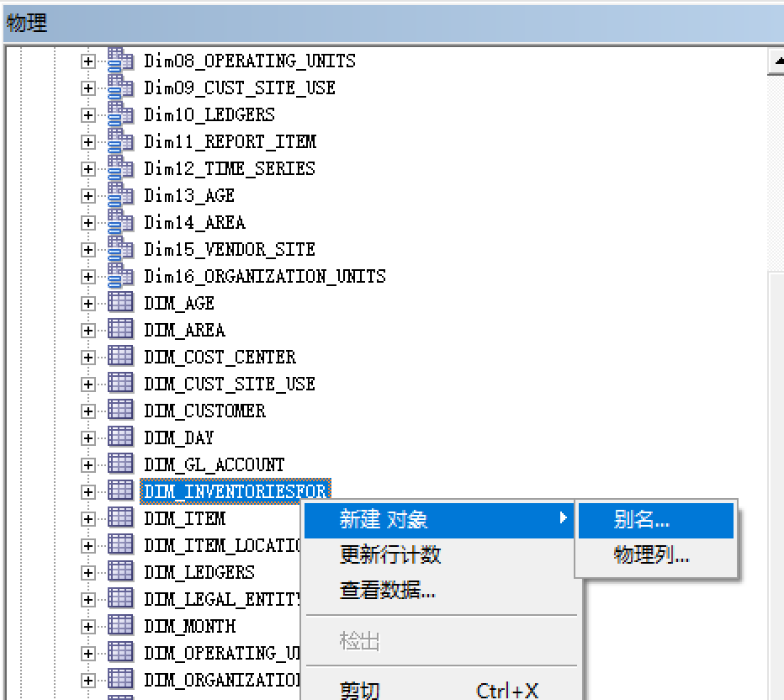Click the DIM_GL_ACCOUNT table icon
The width and height of the screenshot is (784, 700).
click(121, 464)
